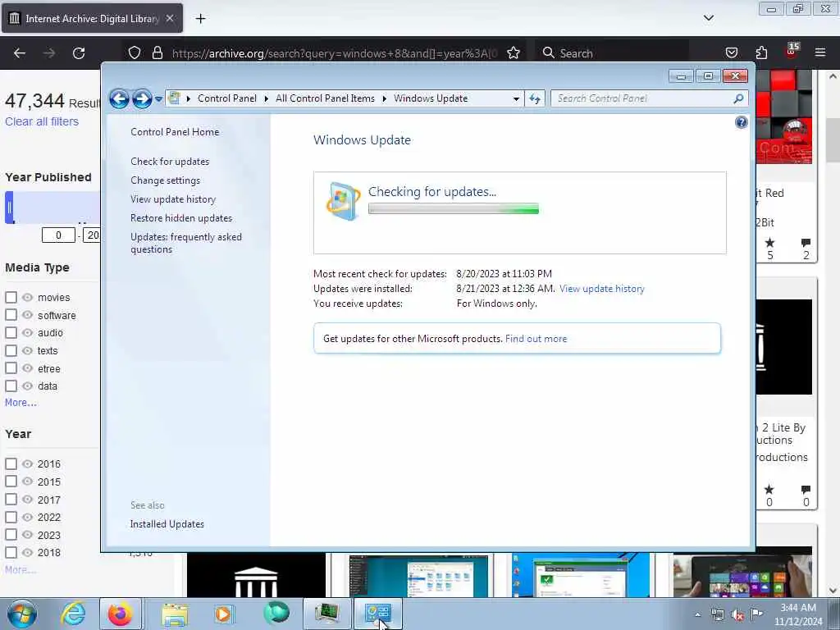Check the etree media type checkbox
Viewport: 840px width, 630px height.
[x=11, y=368]
